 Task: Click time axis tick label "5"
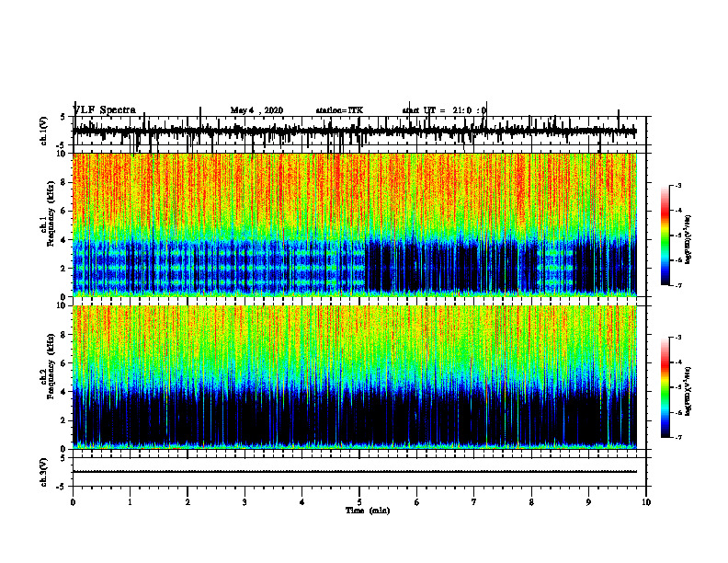[x=358, y=502]
